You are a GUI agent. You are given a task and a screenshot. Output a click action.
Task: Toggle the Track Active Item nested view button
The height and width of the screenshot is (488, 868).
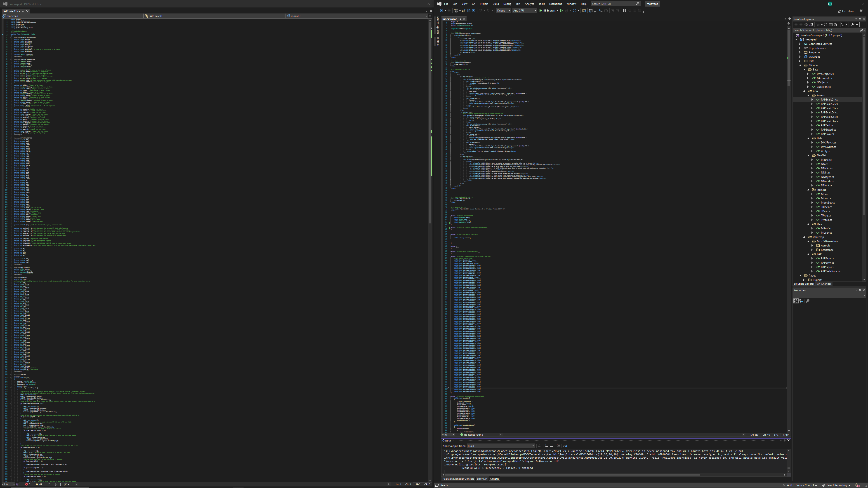[843, 25]
